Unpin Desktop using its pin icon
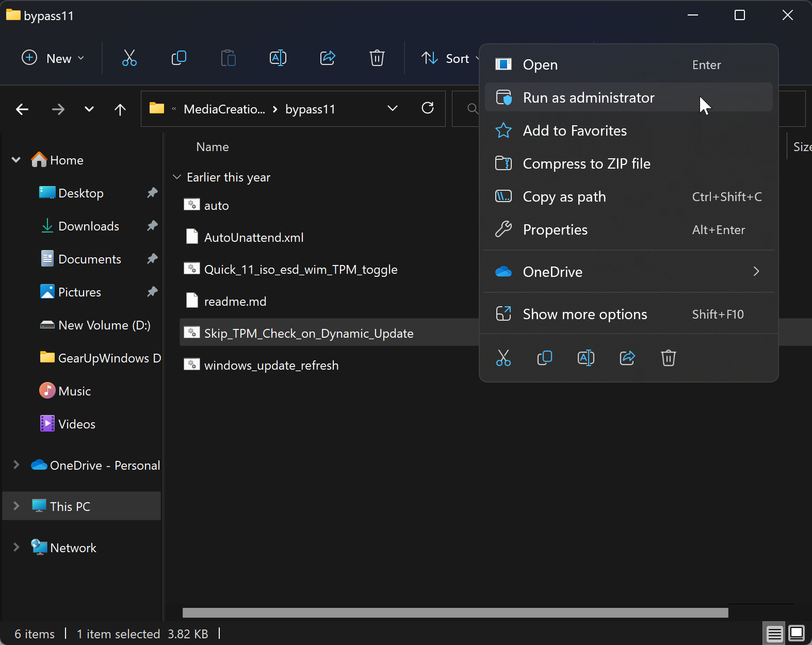812x645 pixels. click(152, 193)
